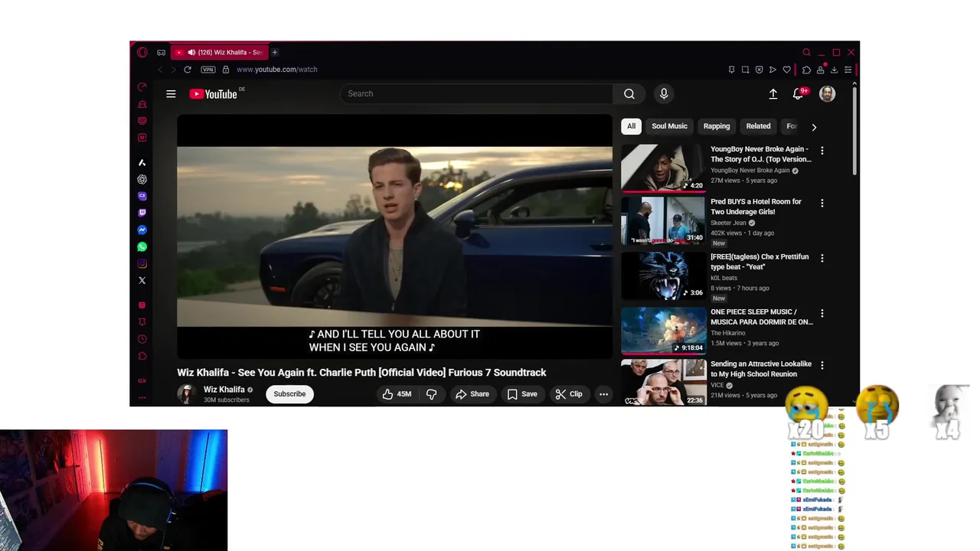Clip the video

pyautogui.click(x=569, y=394)
